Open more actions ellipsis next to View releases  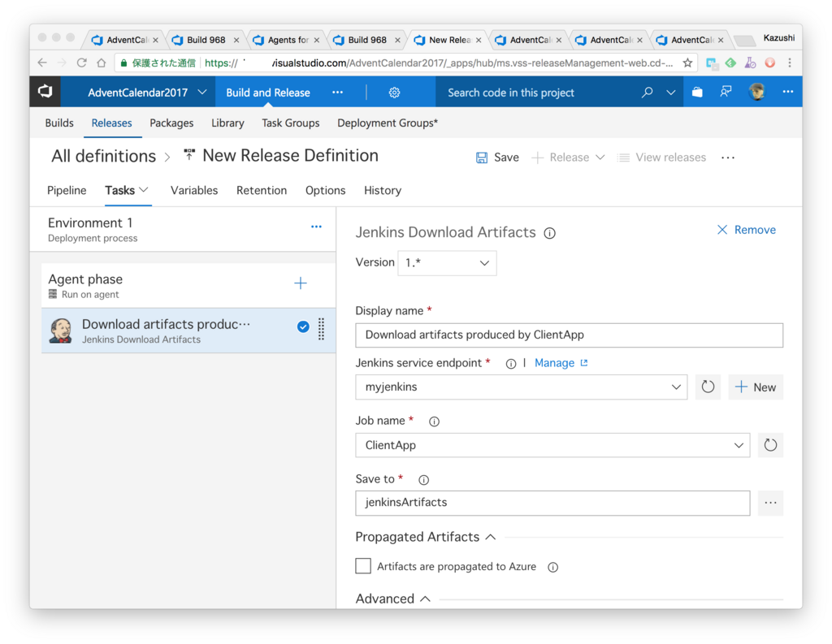click(728, 158)
